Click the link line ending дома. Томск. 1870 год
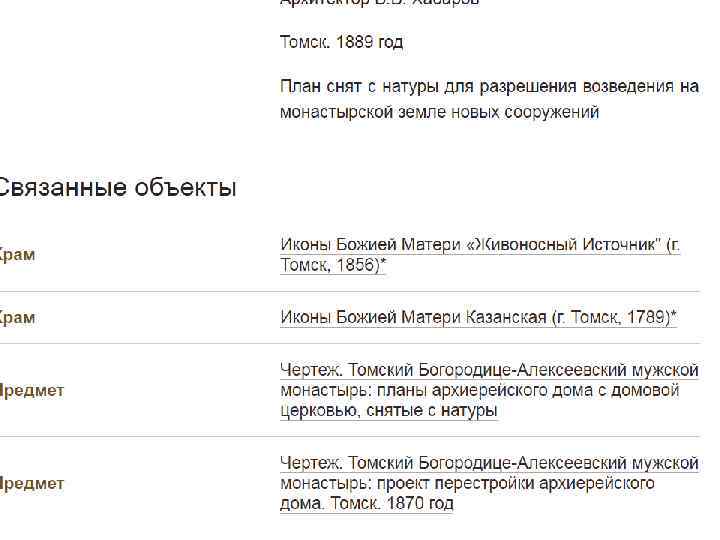The image size is (720, 540). 367,503
